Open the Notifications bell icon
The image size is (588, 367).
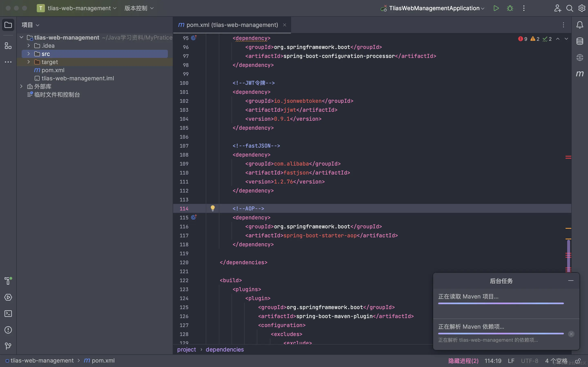(x=579, y=25)
